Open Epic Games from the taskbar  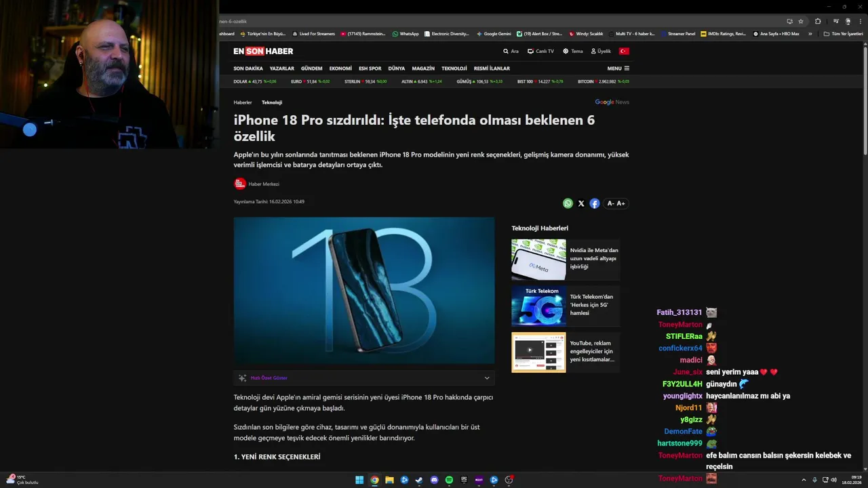pos(464,480)
